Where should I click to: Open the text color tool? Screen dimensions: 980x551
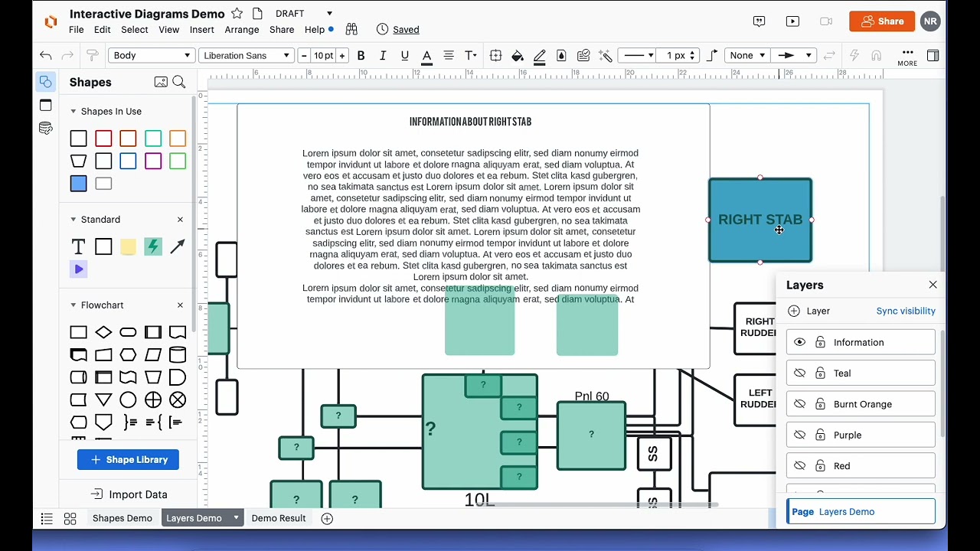coord(426,55)
